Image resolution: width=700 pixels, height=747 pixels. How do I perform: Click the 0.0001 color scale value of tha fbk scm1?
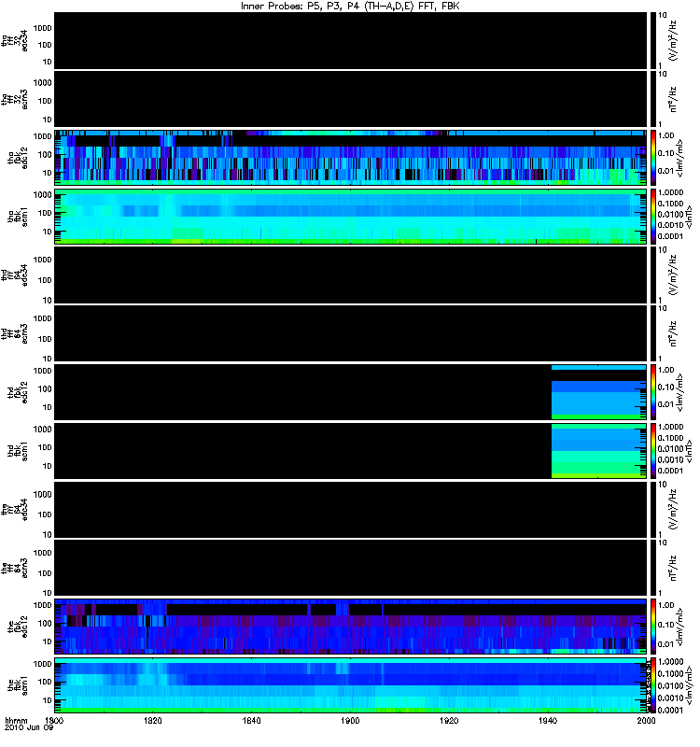(670, 236)
